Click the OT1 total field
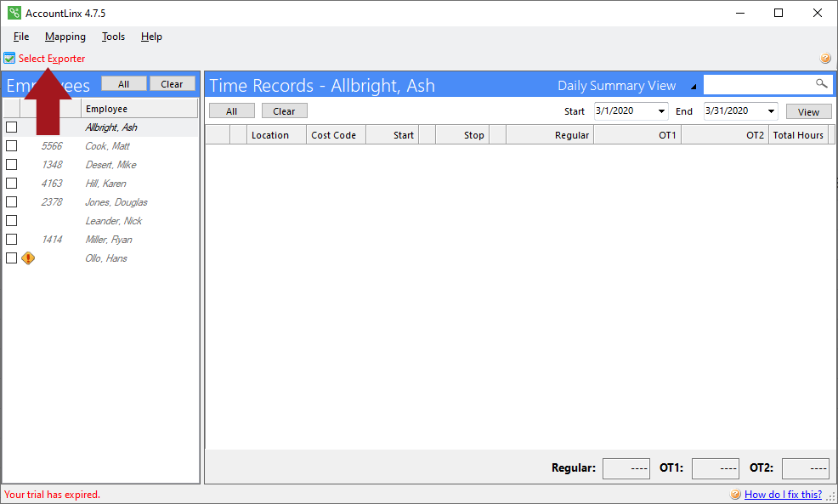Viewport: 838px width, 504px height. (716, 468)
